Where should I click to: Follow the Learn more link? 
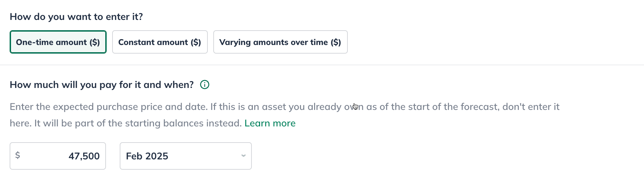coord(270,123)
